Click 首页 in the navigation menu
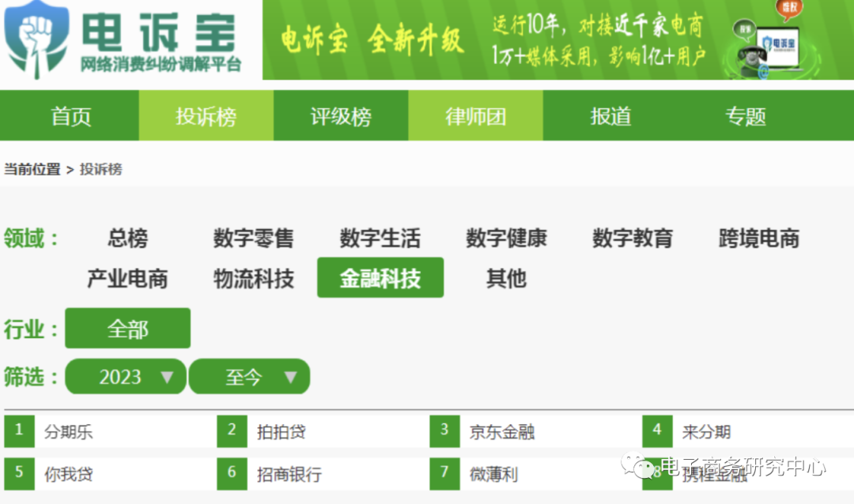854x504 pixels. pyautogui.click(x=70, y=115)
